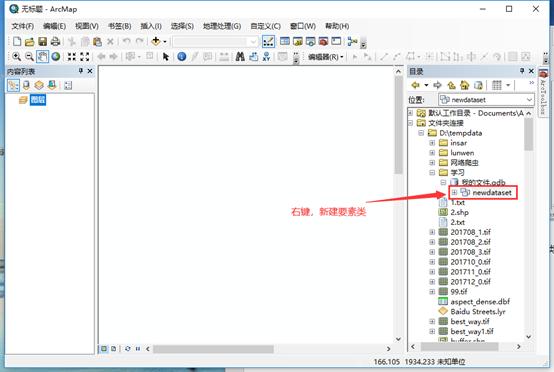The height and width of the screenshot is (372, 554).
Task: Open the ModelBuilder icon
Action: [352, 41]
